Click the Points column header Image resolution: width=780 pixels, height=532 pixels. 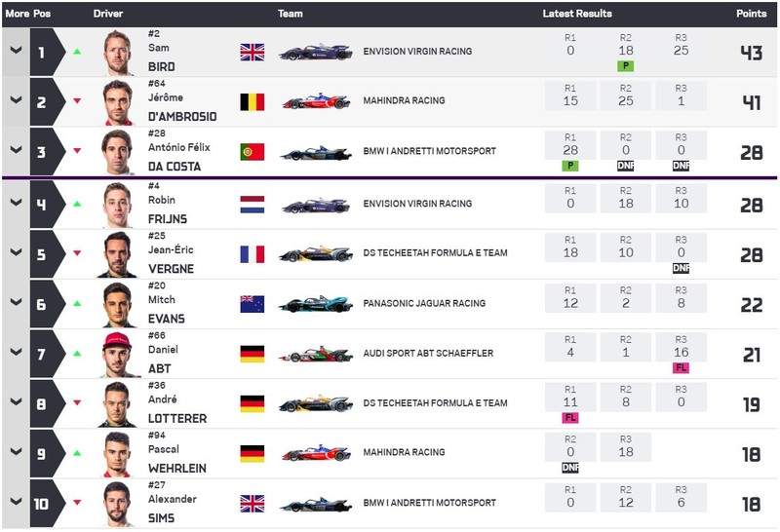pyautogui.click(x=751, y=14)
